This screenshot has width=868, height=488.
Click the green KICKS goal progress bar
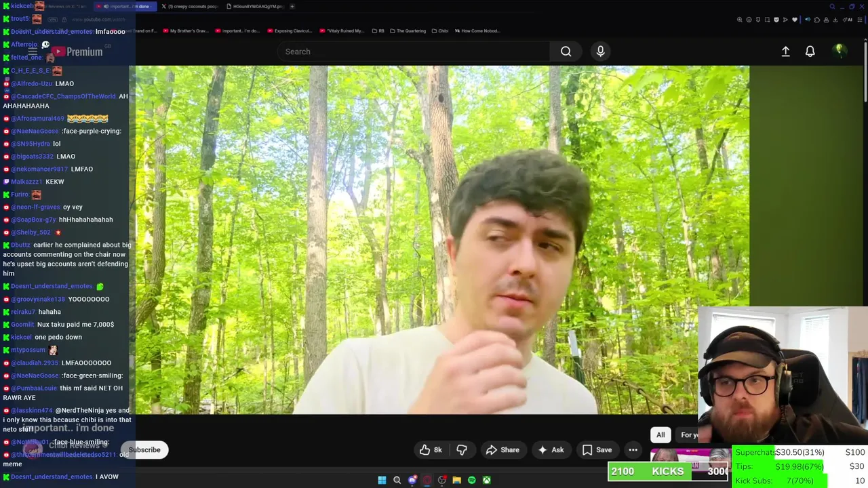click(668, 471)
